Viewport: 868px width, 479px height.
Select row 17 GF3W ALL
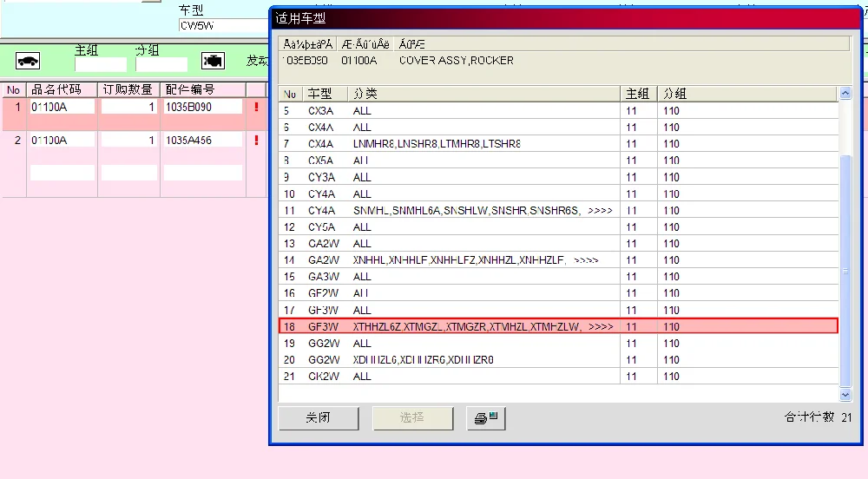pos(558,310)
